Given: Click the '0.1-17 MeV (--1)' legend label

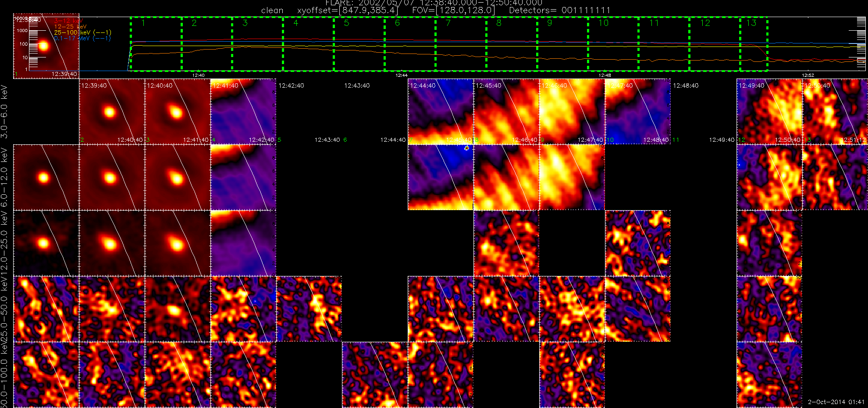Looking at the screenshot, I should point(82,39).
